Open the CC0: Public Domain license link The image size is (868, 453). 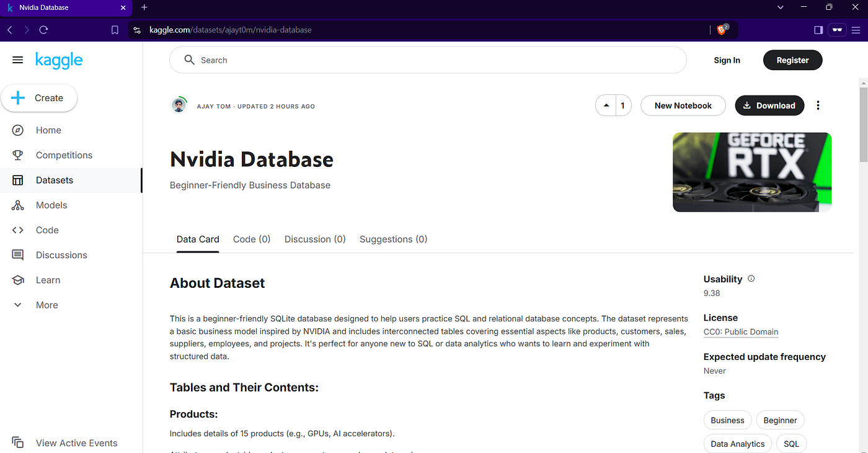tap(741, 332)
